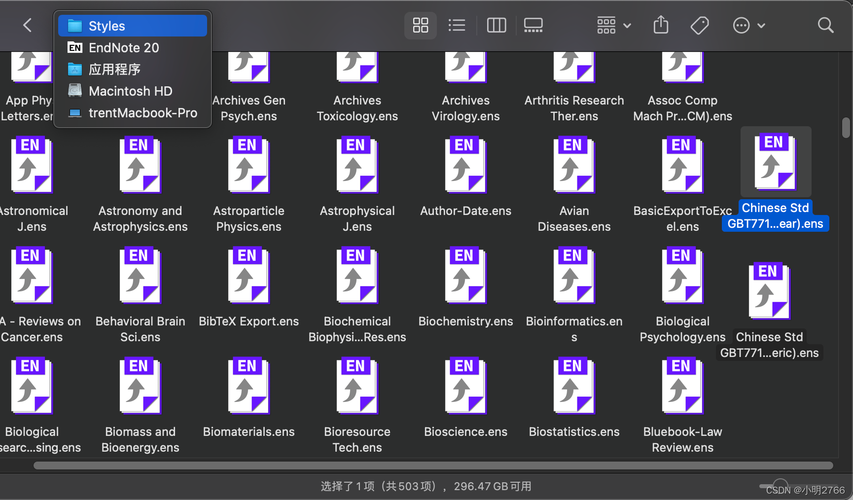853x500 pixels.
Task: Click the Biostatistics.ens name label
Action: 574,431
